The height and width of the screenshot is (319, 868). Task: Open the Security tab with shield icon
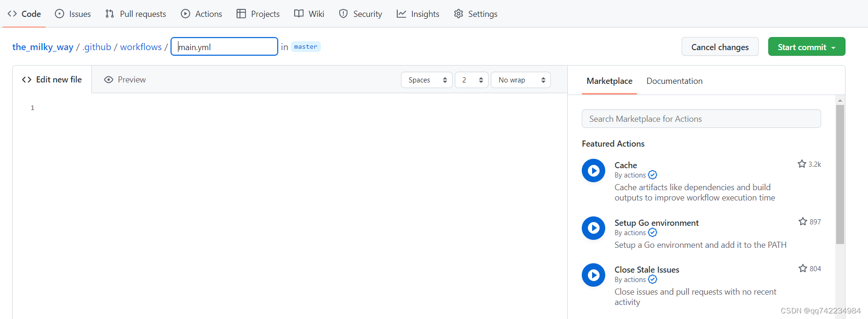(x=360, y=14)
